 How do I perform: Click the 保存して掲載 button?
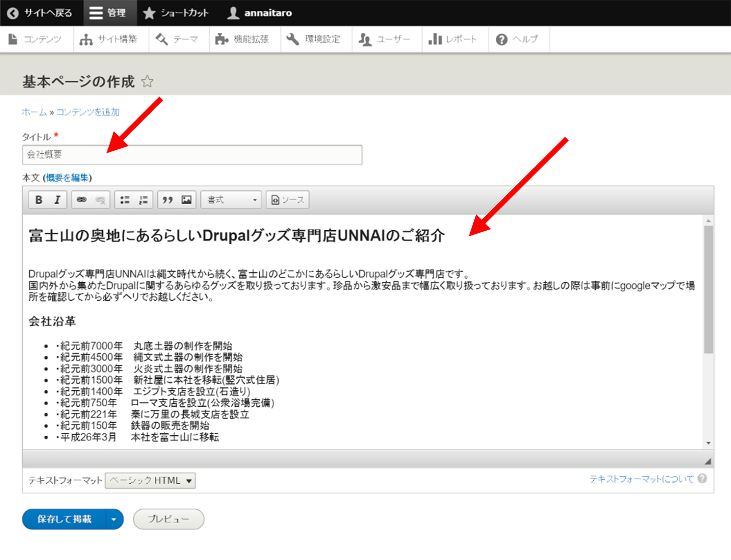tap(64, 519)
